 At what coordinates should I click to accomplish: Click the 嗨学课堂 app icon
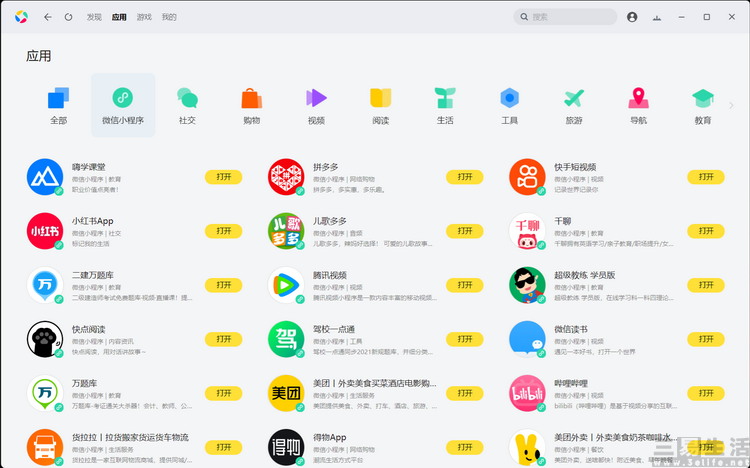coord(45,177)
